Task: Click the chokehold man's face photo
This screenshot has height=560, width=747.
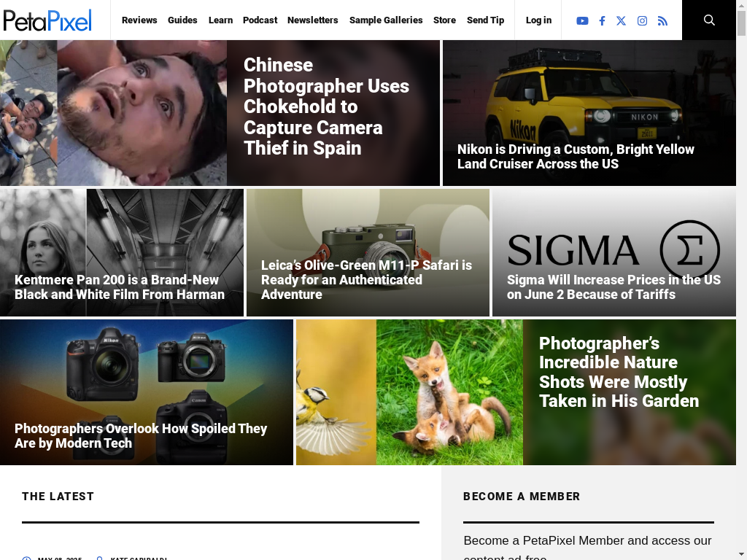Action: (x=142, y=113)
